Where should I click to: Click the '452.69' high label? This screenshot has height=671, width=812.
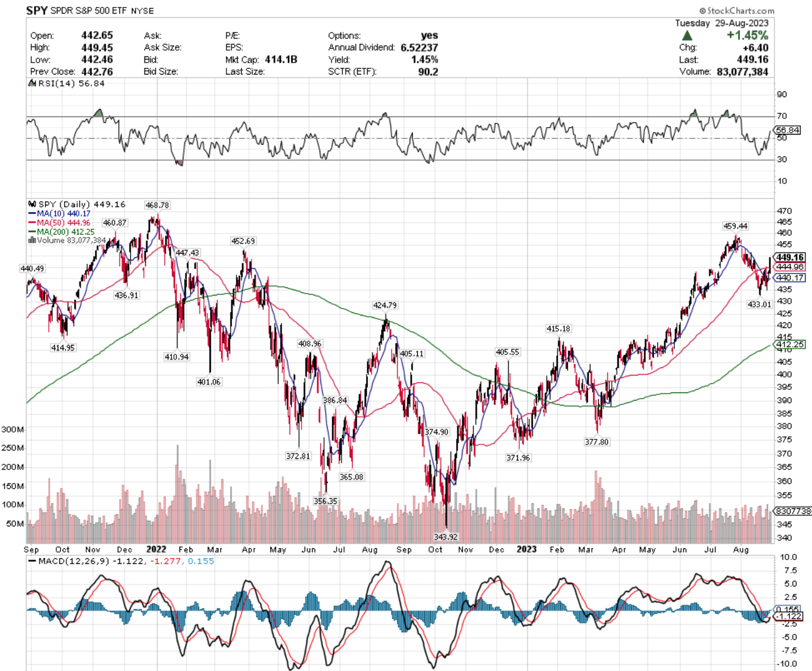tap(243, 241)
